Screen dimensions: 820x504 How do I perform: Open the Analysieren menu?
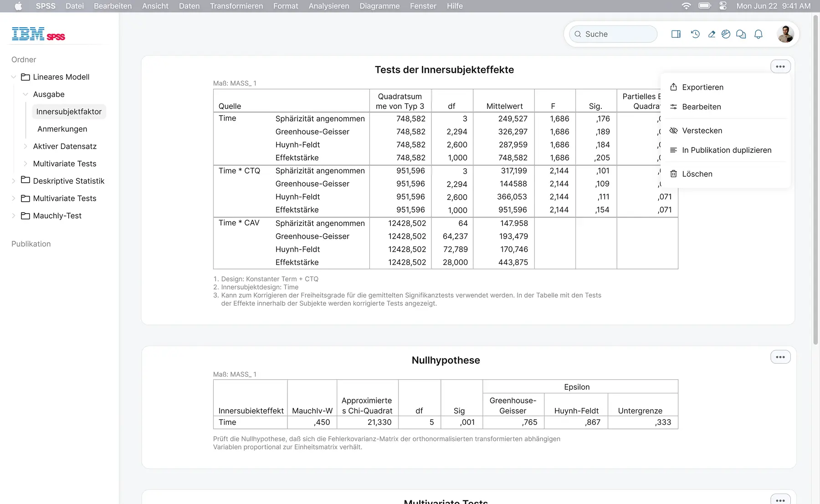click(329, 6)
